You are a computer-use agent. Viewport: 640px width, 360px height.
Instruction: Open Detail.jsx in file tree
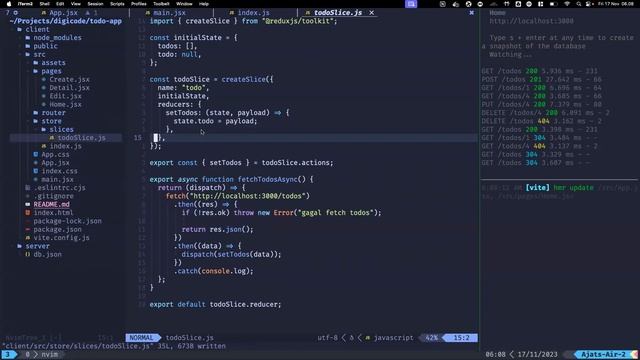pyautogui.click(x=69, y=88)
